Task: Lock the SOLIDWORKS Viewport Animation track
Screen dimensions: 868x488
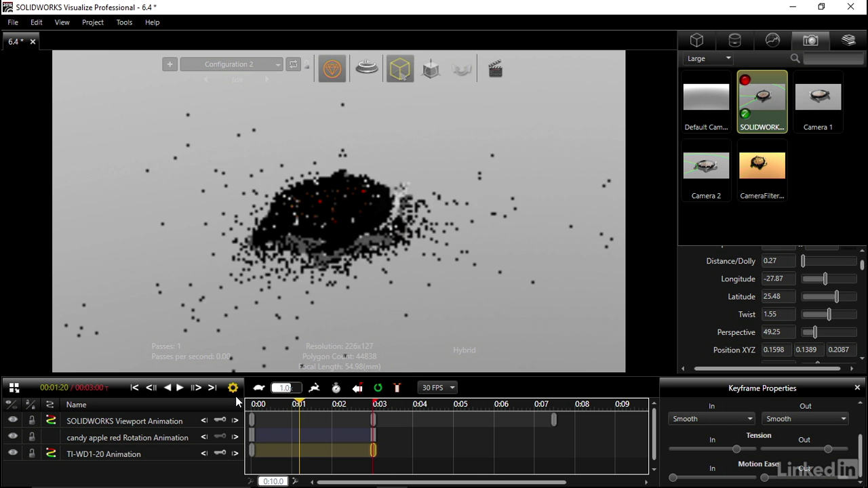Action: (31, 420)
